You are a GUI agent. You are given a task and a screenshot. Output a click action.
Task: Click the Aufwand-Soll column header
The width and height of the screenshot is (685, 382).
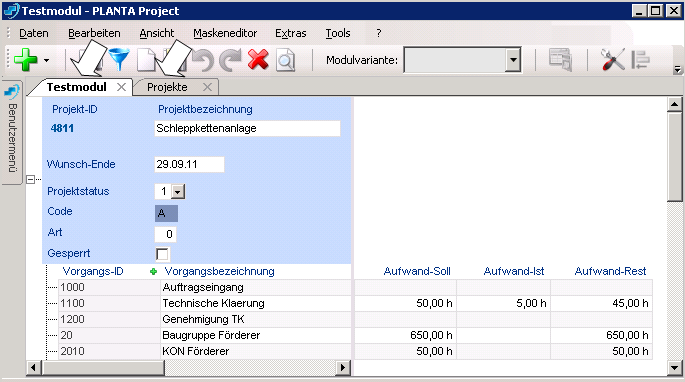coord(417,271)
